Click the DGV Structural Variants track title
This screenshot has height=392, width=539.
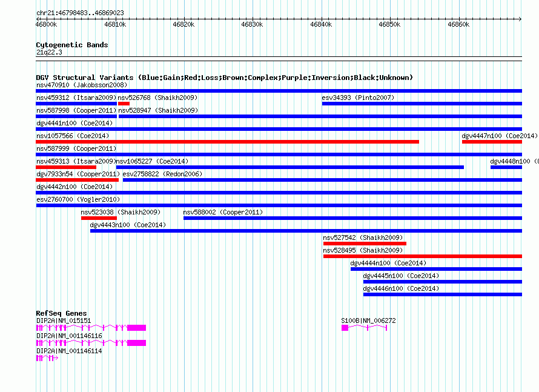coord(224,78)
